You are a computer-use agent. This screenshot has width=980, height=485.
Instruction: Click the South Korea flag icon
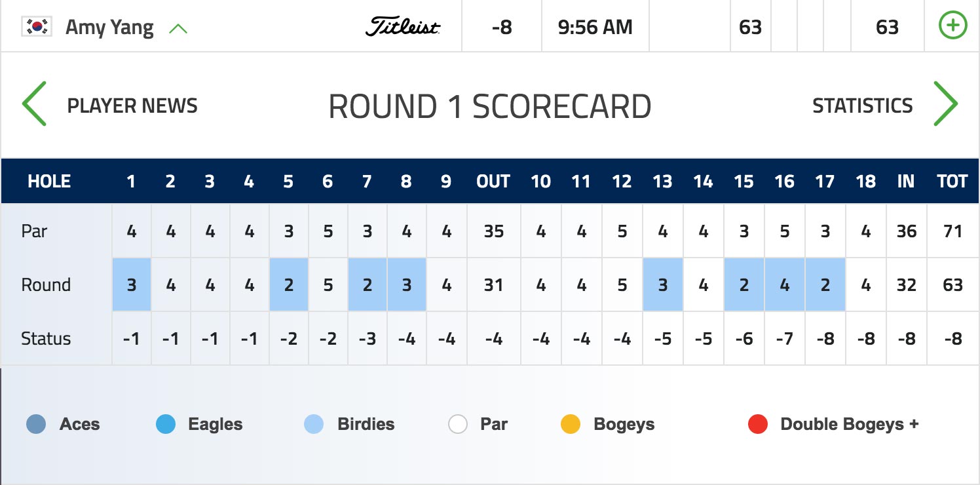[37, 27]
